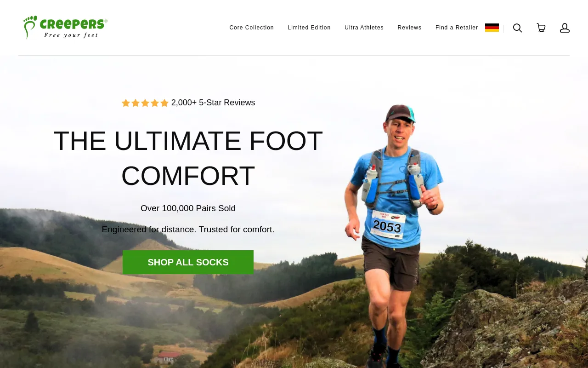Switch language via the German flag
Viewport: 588px width, 368px height.
click(x=492, y=28)
